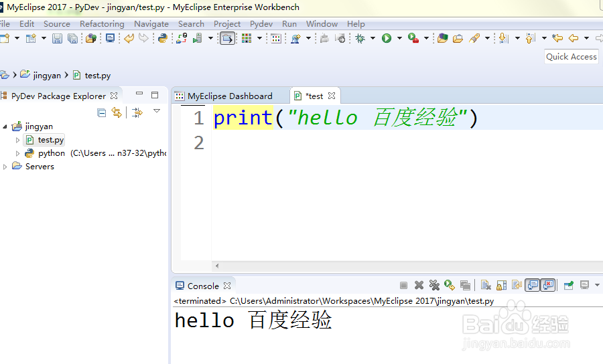The width and height of the screenshot is (603, 364).
Task: Remove all terminated launches in Console
Action: click(x=434, y=285)
